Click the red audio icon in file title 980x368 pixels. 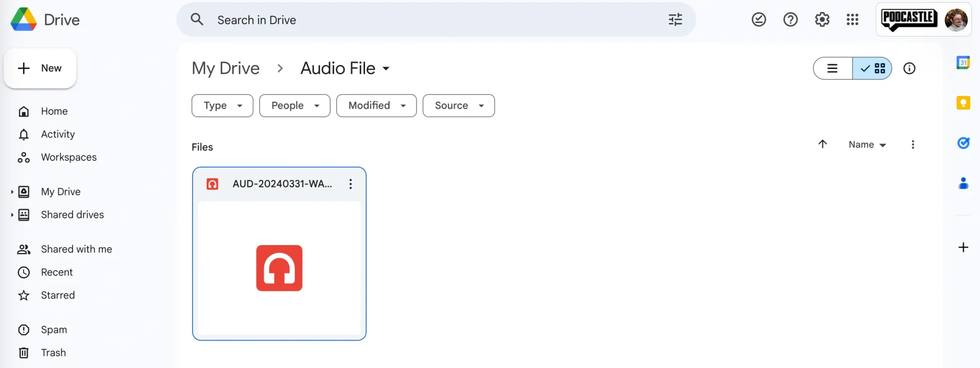coord(212,184)
